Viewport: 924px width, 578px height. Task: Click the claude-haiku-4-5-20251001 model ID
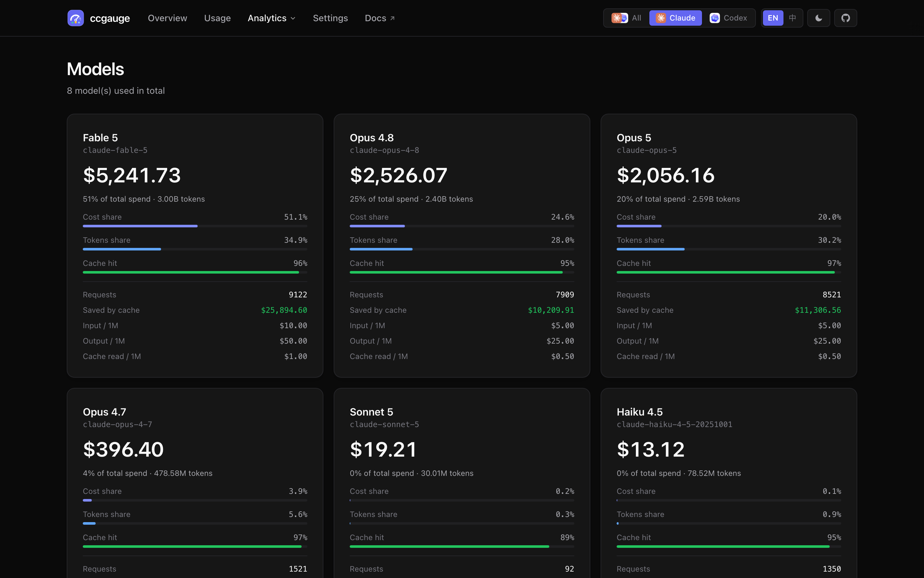(x=674, y=424)
